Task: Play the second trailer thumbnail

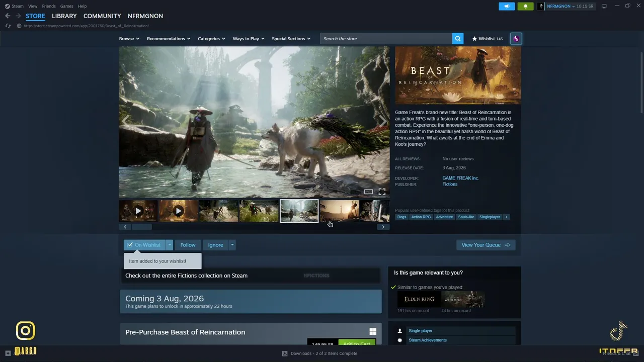Action: [x=179, y=211]
